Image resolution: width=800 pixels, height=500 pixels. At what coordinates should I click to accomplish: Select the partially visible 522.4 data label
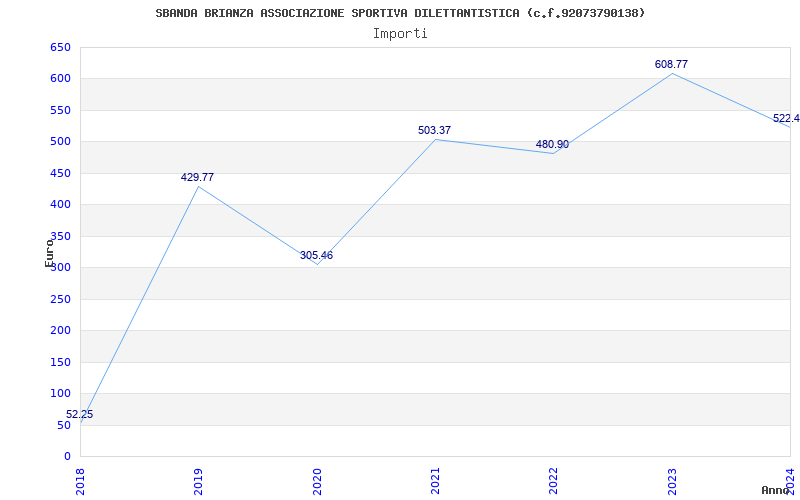pos(786,118)
